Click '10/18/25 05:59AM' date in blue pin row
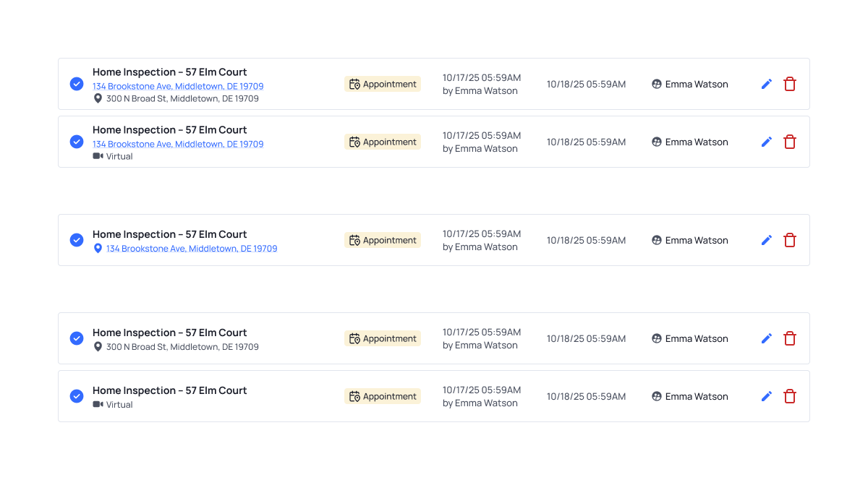The height and width of the screenshot is (480, 868). point(586,240)
